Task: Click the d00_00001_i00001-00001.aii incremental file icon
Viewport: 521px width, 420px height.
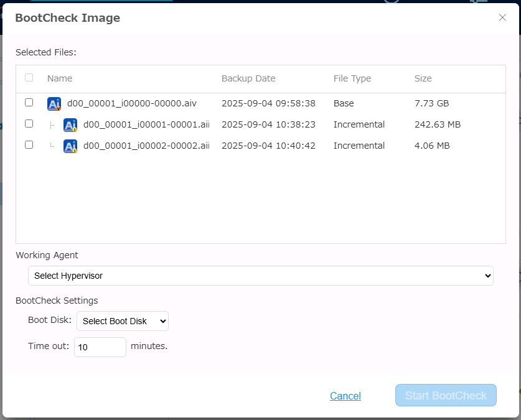Action: 70,125
